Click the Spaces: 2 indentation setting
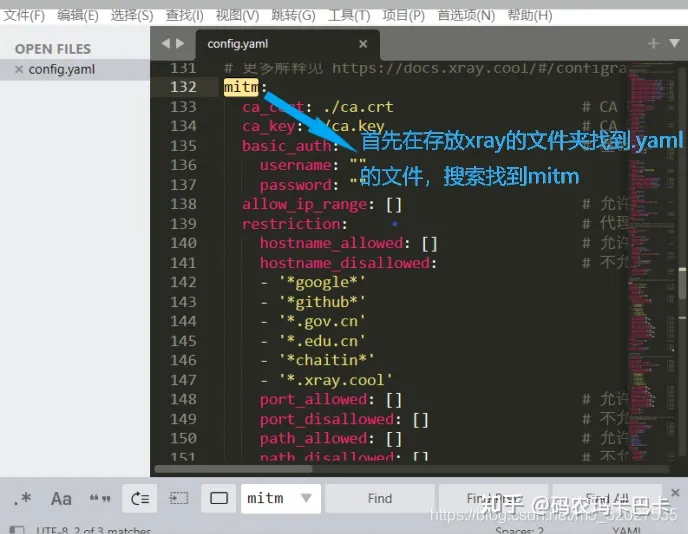Viewport: 688px width, 534px height. 520,530
